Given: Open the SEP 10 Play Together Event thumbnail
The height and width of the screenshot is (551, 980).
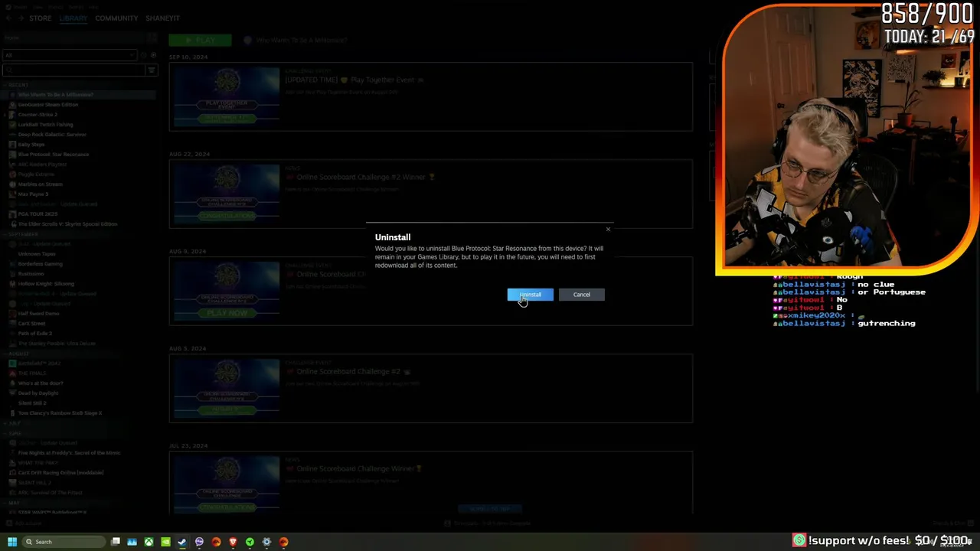Looking at the screenshot, I should tap(227, 96).
